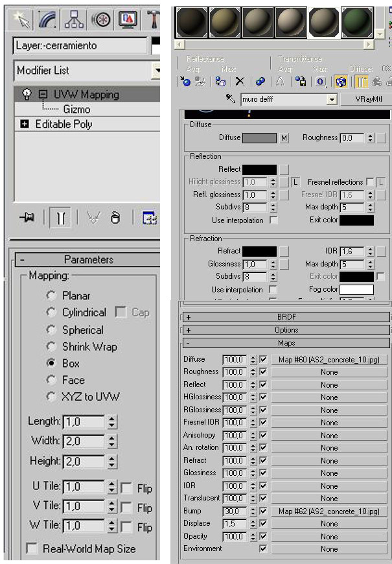Click the Layer:-cerramiento name field
The width and height of the screenshot is (392, 564).
[x=80, y=45]
